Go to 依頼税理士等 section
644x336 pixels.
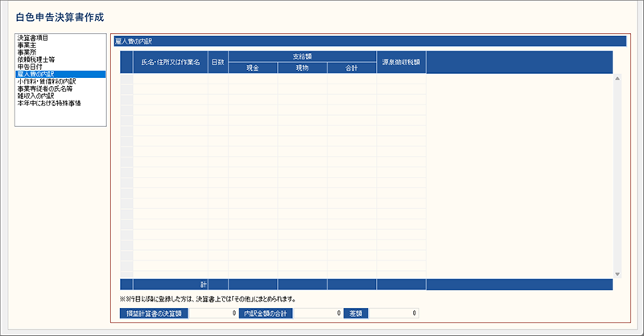[x=35, y=59]
